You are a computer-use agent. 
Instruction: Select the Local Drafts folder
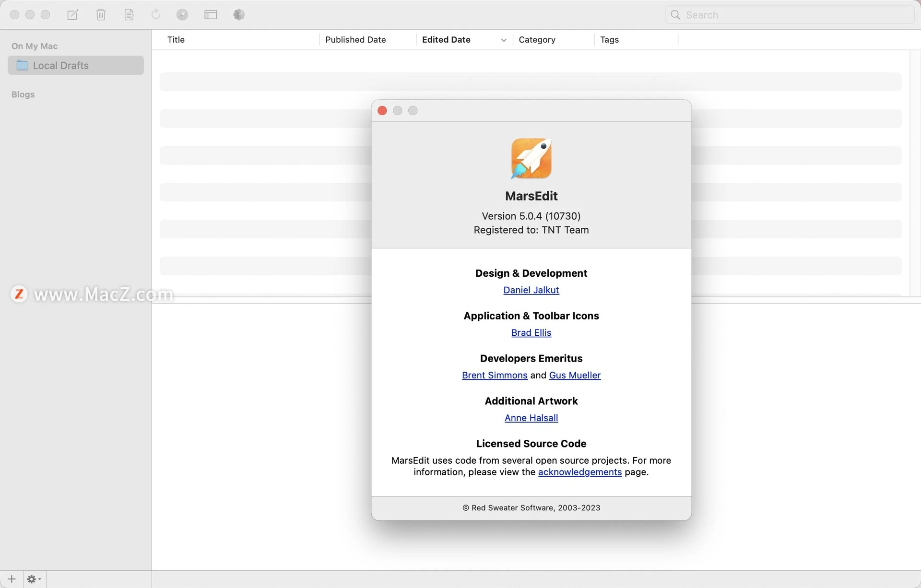pos(76,65)
